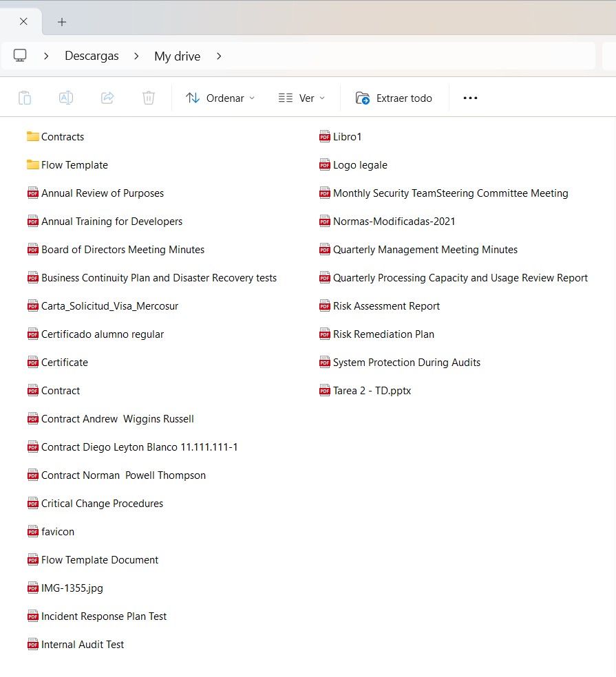Select Tarea 2 - TD.pptx file icon
The height and width of the screenshot is (677, 616).
tap(325, 390)
